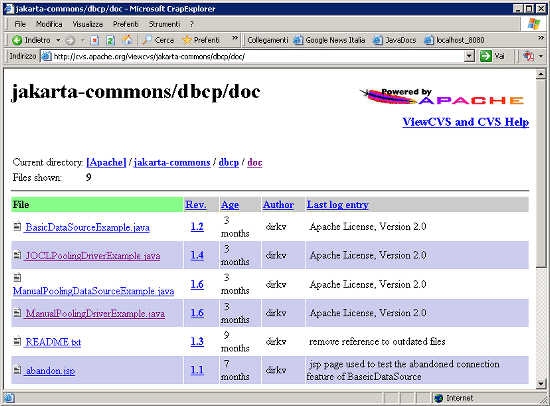Screen dimensions: 550x406
Task: Follow the jakarta-commons breadcrumb link
Action: [x=172, y=162]
